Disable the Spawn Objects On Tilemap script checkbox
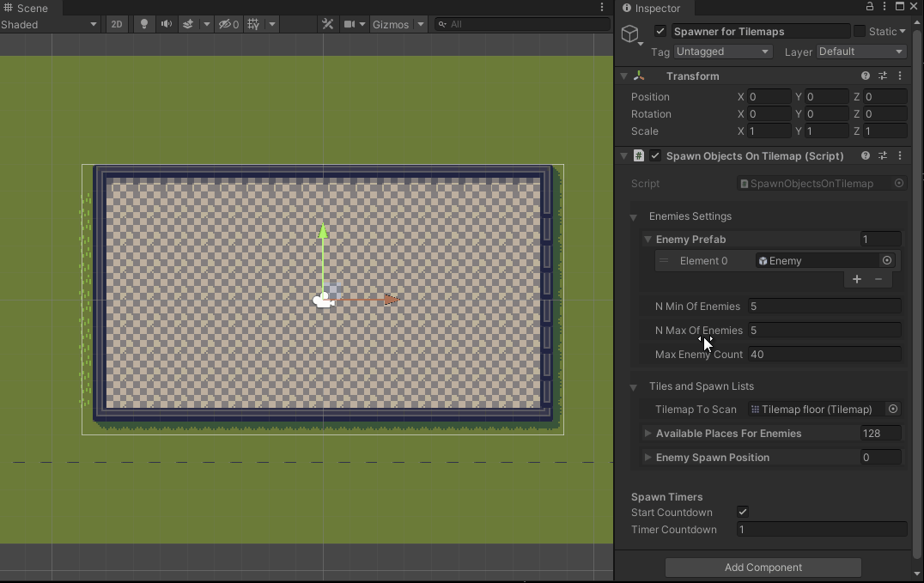The image size is (924, 583). [655, 155]
